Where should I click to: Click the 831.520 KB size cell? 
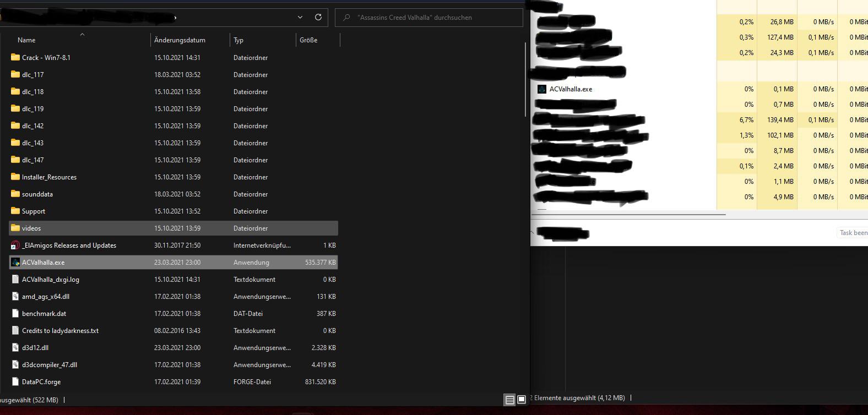(x=320, y=382)
